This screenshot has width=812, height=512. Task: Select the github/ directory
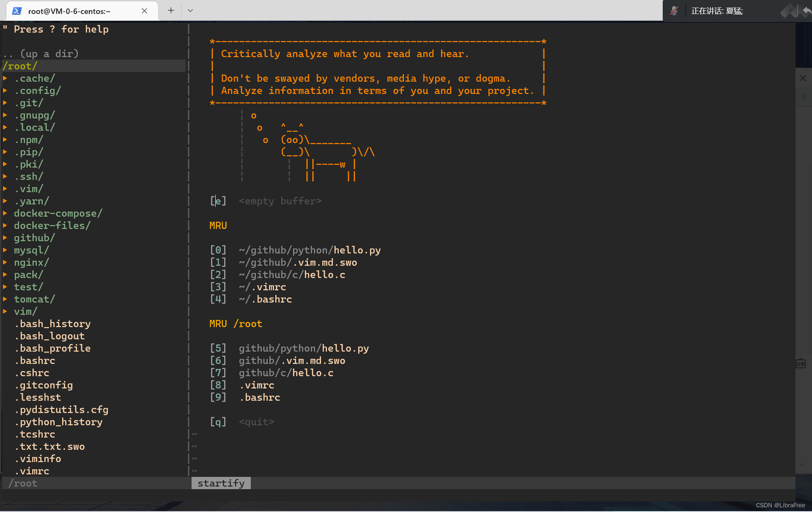[35, 238]
